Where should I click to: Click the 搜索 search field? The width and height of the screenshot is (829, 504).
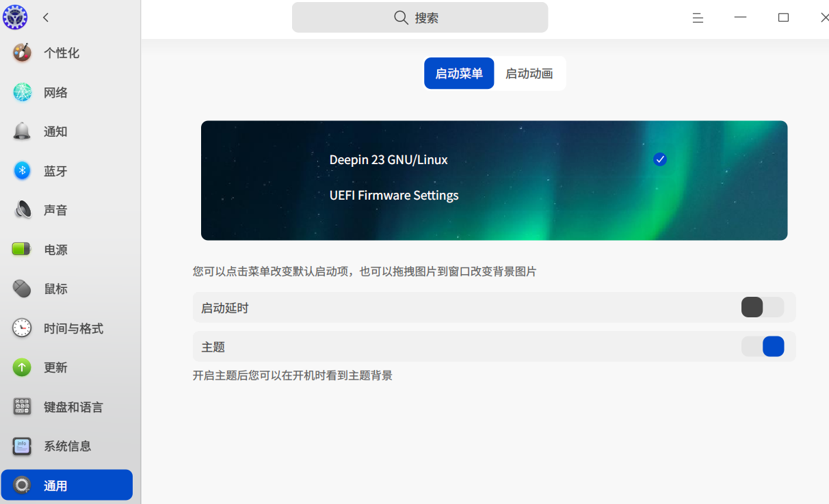420,18
